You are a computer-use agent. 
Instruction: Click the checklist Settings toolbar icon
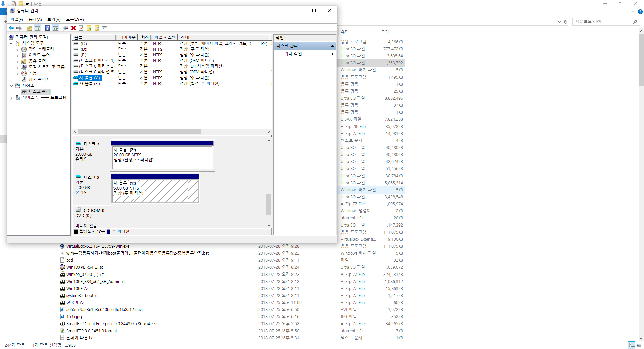(104, 28)
